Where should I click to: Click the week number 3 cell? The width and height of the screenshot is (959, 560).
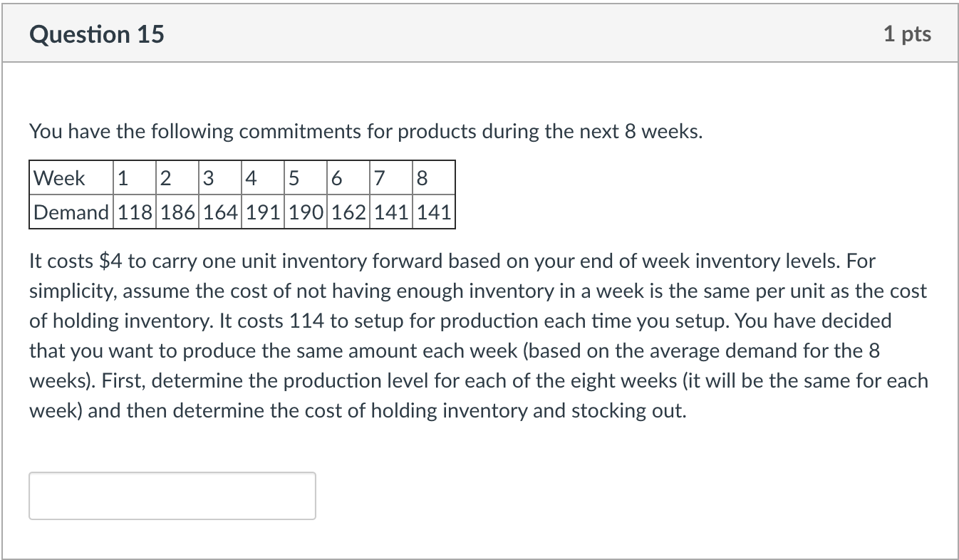coord(220,178)
